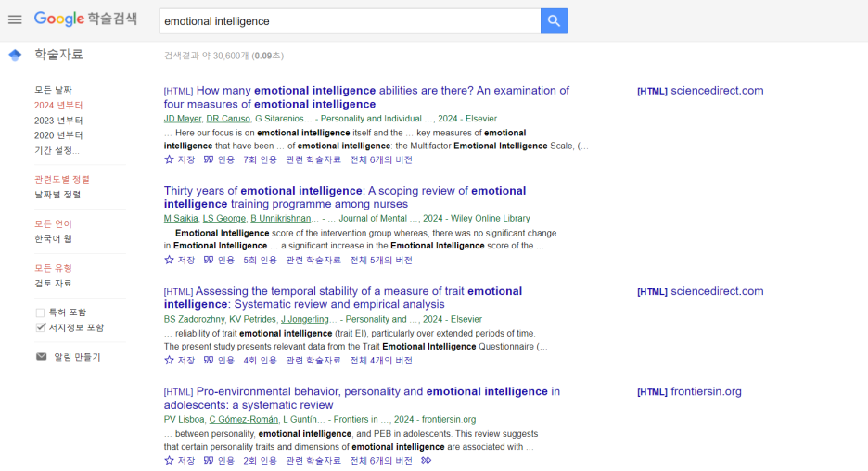The height and width of the screenshot is (471, 868).
Task: Click the star save icon for 'Assessing the temporal stability' result
Action: click(x=170, y=361)
